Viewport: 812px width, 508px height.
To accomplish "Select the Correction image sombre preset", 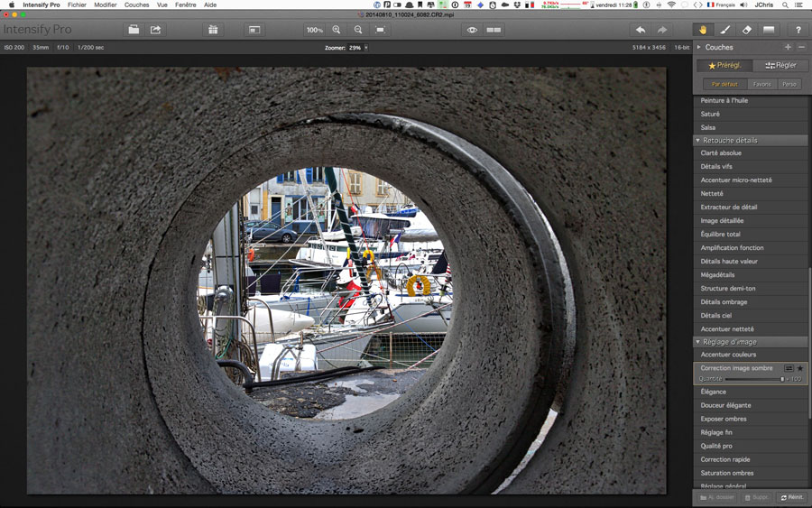I will click(x=736, y=367).
